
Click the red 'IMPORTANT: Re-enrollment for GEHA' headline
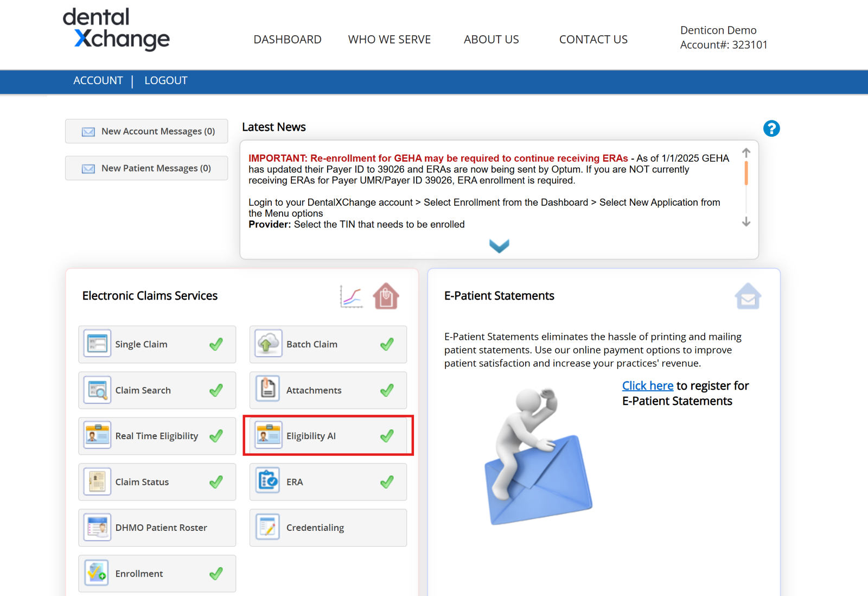[438, 158]
